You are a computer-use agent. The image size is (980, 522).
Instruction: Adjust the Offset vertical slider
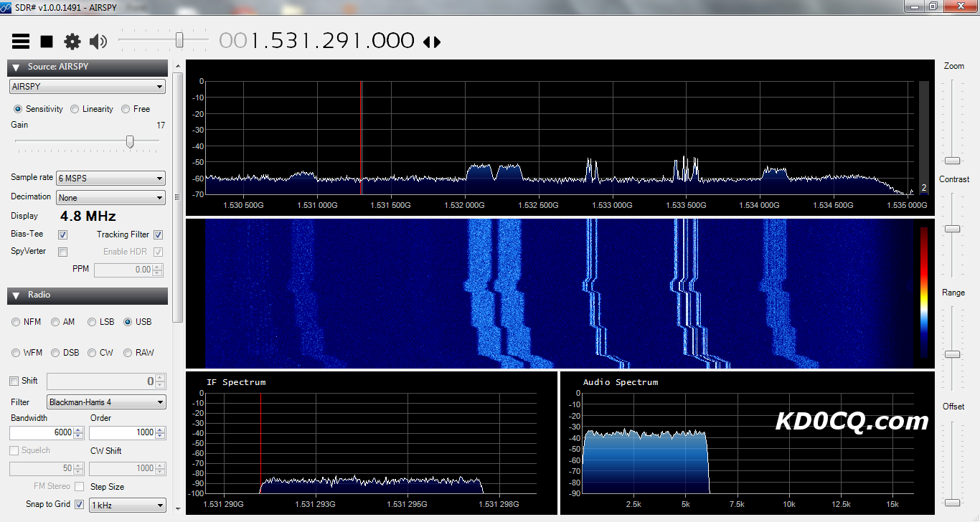point(952,502)
